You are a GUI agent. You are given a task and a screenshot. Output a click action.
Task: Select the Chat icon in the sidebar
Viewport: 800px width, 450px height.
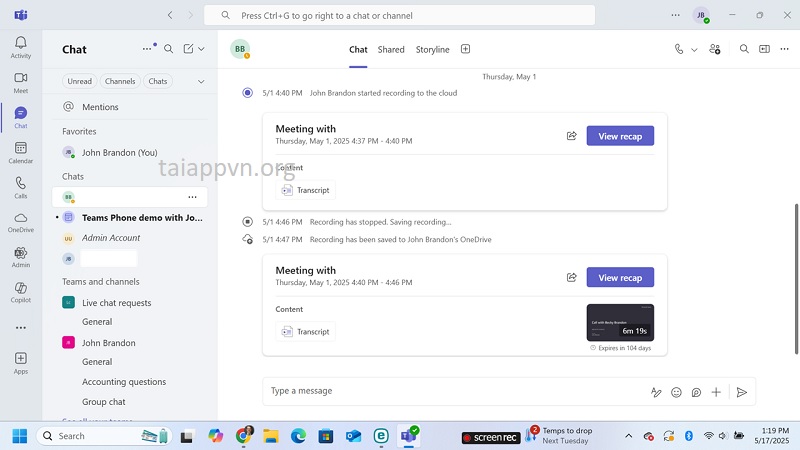pyautogui.click(x=20, y=117)
